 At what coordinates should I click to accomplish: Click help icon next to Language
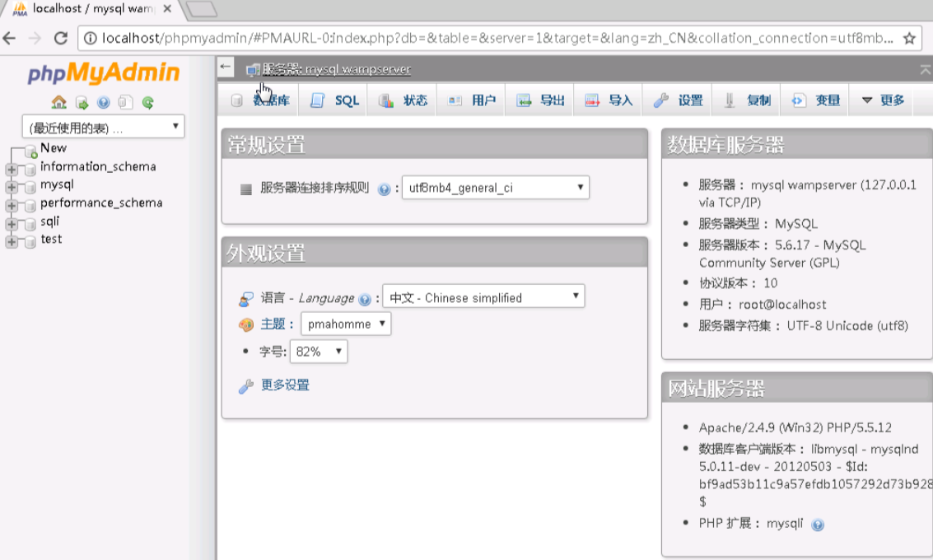(365, 299)
